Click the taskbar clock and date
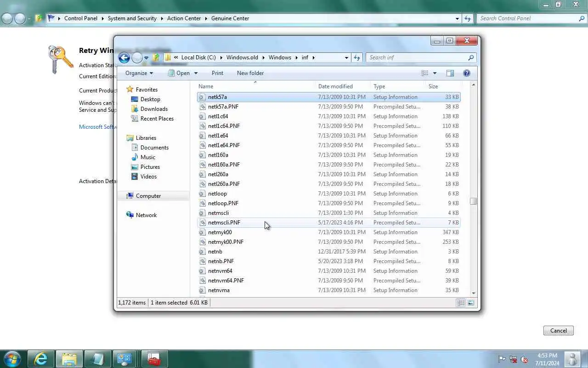Screen dimensions: 588x368 click(x=547, y=359)
